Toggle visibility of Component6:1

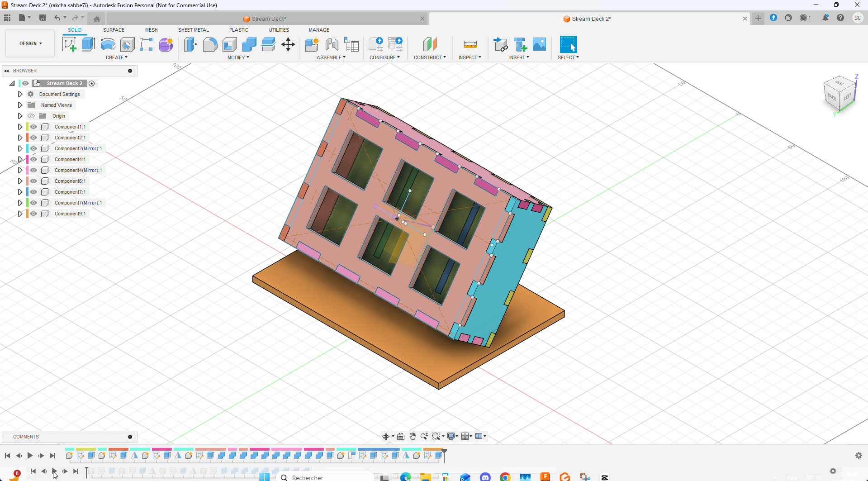[x=33, y=181]
